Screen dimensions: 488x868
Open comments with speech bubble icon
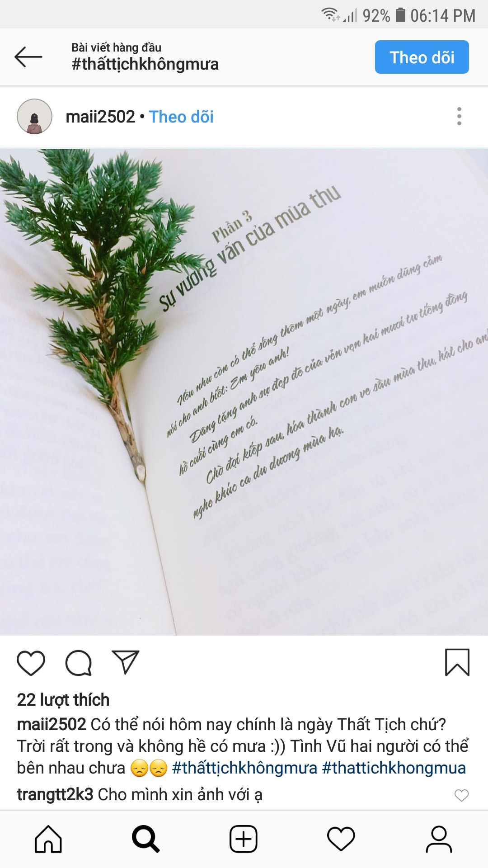pyautogui.click(x=79, y=663)
